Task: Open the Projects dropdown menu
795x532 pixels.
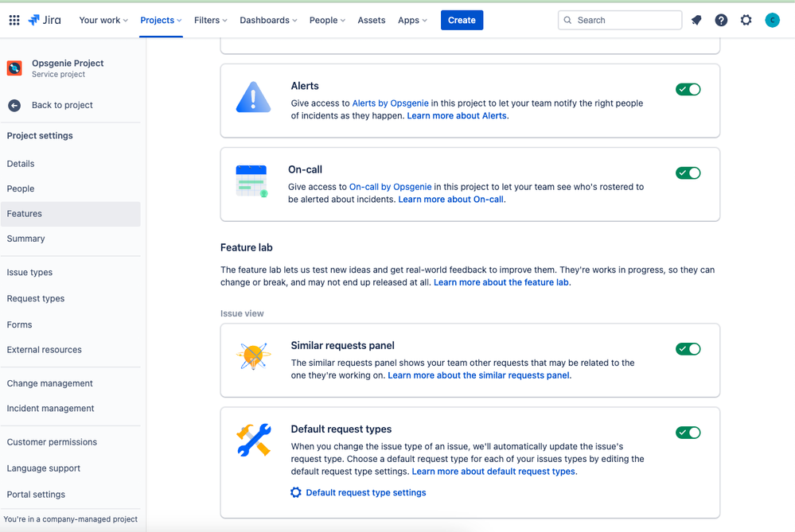Action: (x=161, y=20)
